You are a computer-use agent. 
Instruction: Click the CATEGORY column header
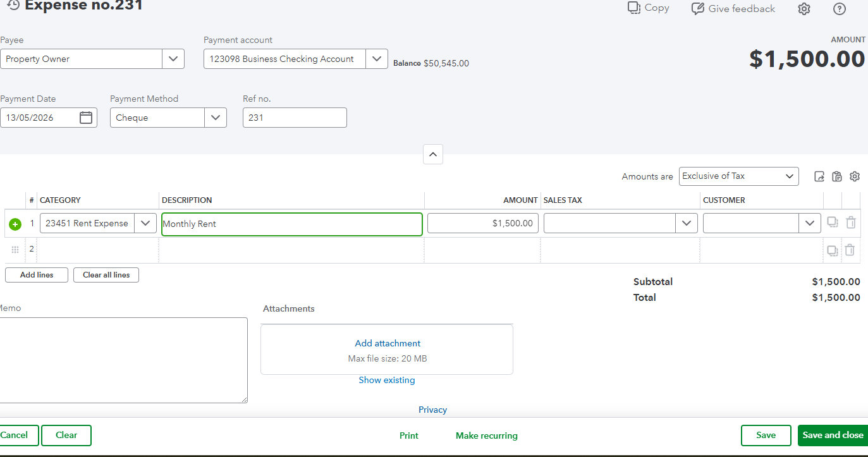(x=60, y=200)
